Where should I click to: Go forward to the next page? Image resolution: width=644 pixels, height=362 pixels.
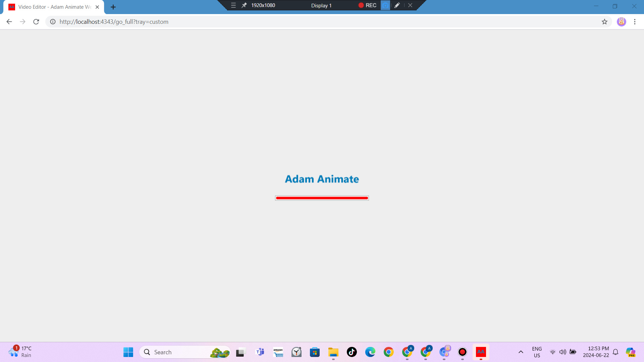click(22, 22)
